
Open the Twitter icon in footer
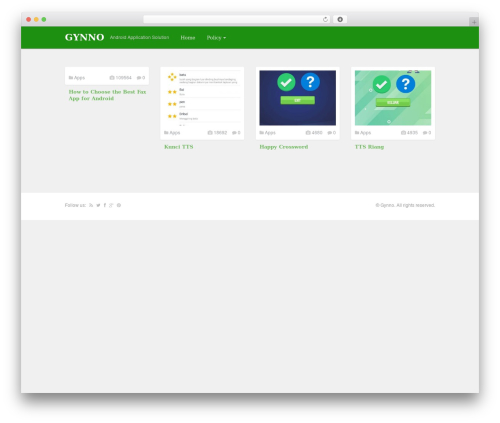(98, 205)
